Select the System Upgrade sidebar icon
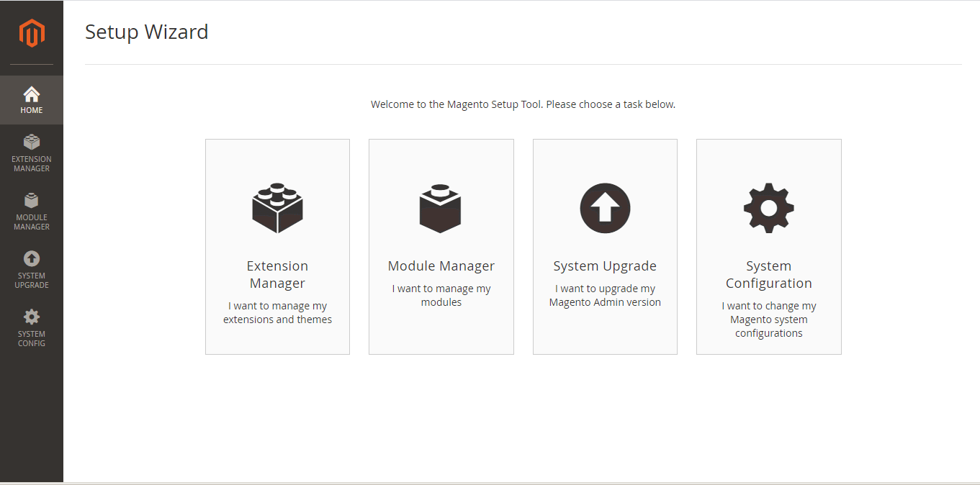 tap(32, 270)
